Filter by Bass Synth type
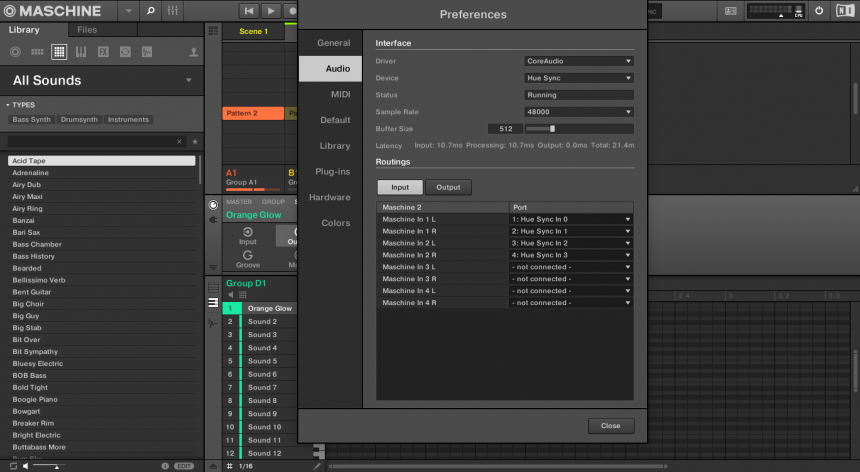Viewport: 860px width, 472px height. tap(31, 120)
